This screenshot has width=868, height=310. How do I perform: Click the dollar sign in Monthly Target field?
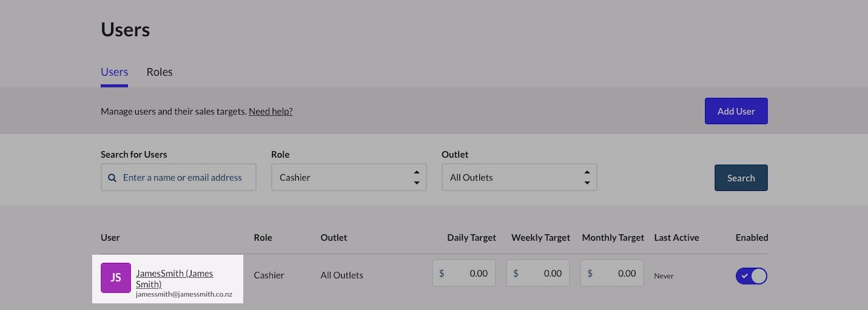(x=590, y=273)
